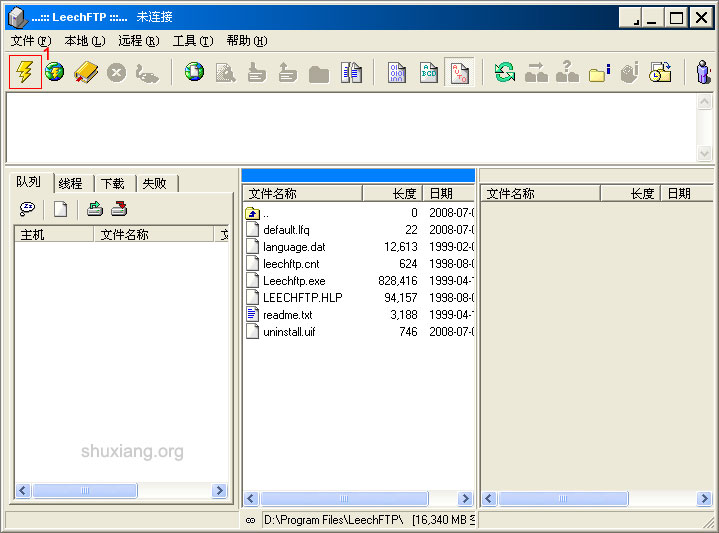Click the lightning bolt quick connect icon

tap(25, 72)
